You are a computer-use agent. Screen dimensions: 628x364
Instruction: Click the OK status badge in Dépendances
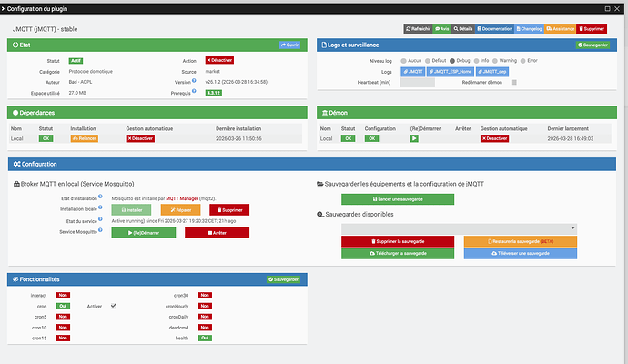(x=46, y=138)
